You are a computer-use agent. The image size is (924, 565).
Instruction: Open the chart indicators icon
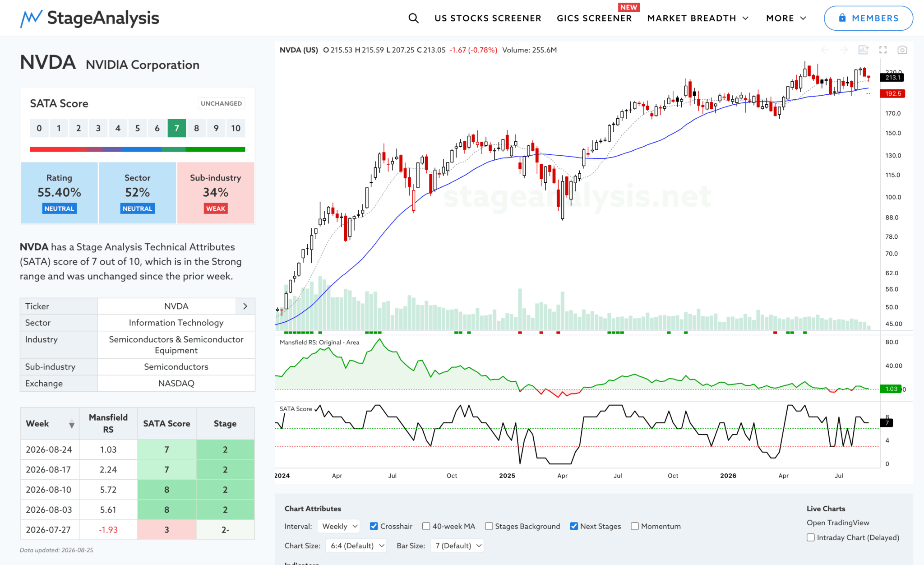tap(863, 50)
